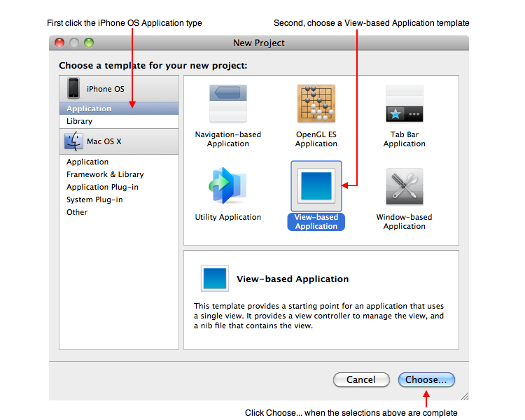This screenshot has height=420, width=525.
Task: Select Framework & Library category
Action: (x=105, y=174)
